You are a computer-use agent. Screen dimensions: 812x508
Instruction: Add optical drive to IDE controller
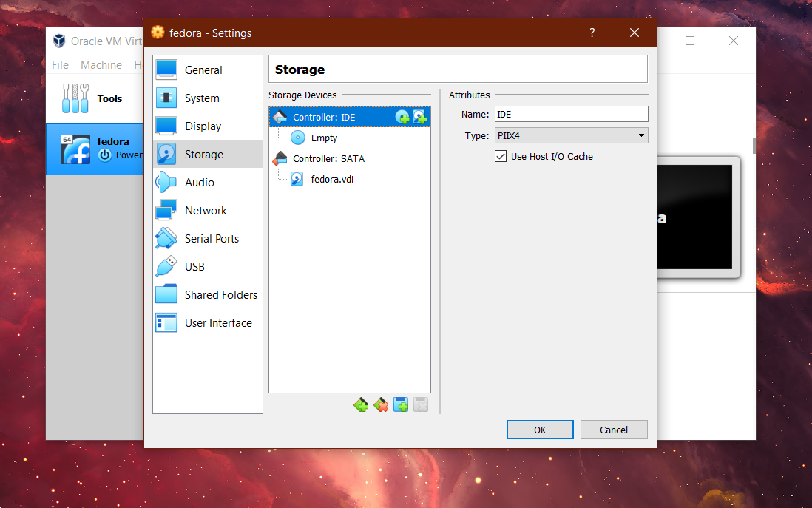(x=402, y=117)
